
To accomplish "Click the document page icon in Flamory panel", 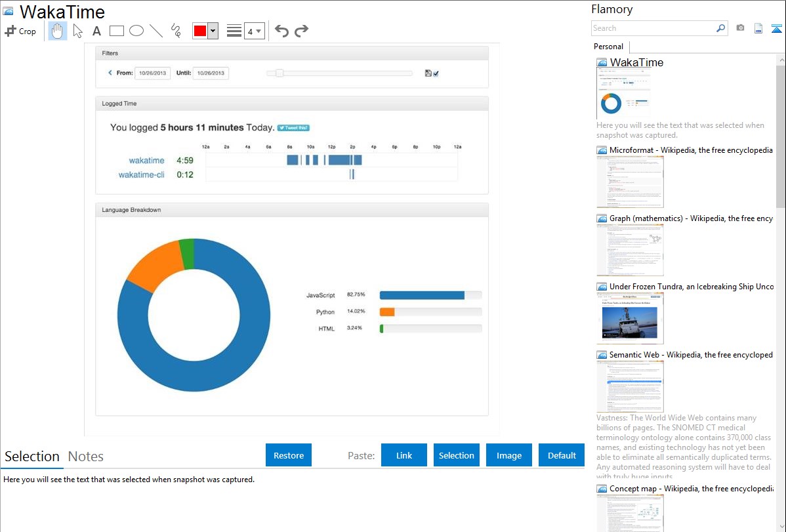I will 758,29.
